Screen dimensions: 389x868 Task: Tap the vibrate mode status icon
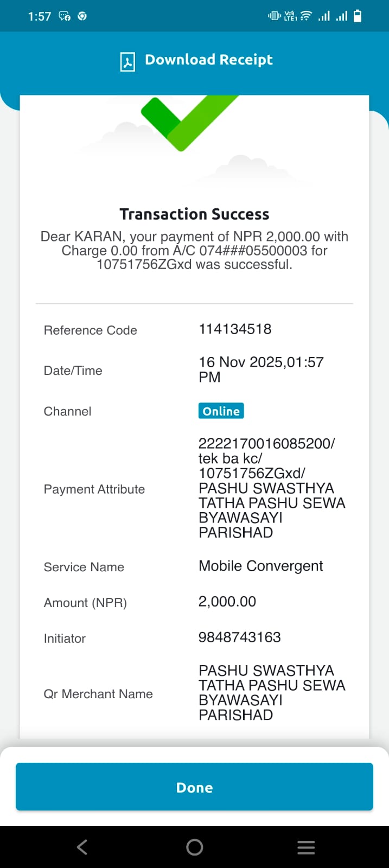pos(274,16)
